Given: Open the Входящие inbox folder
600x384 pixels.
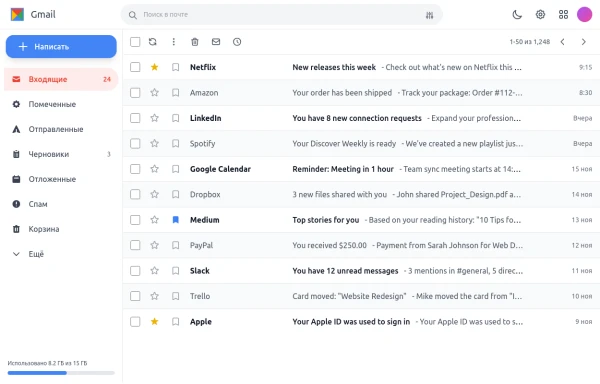Looking at the screenshot, I should [61, 79].
